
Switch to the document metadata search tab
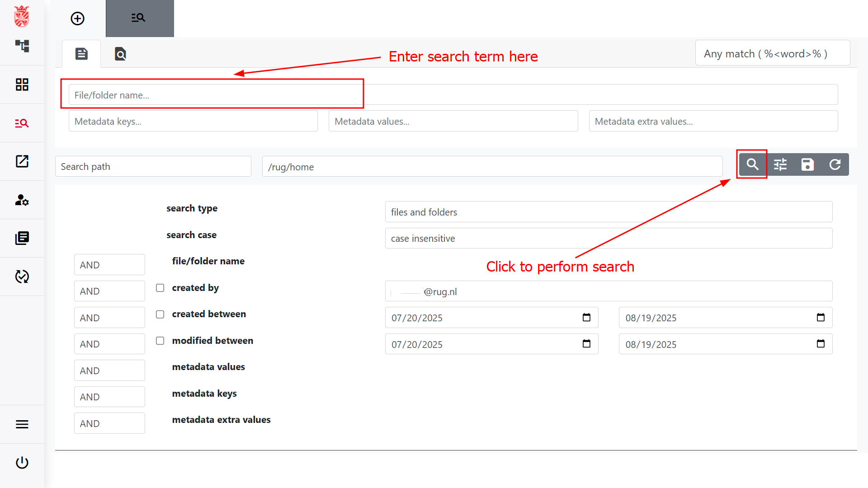pos(81,54)
